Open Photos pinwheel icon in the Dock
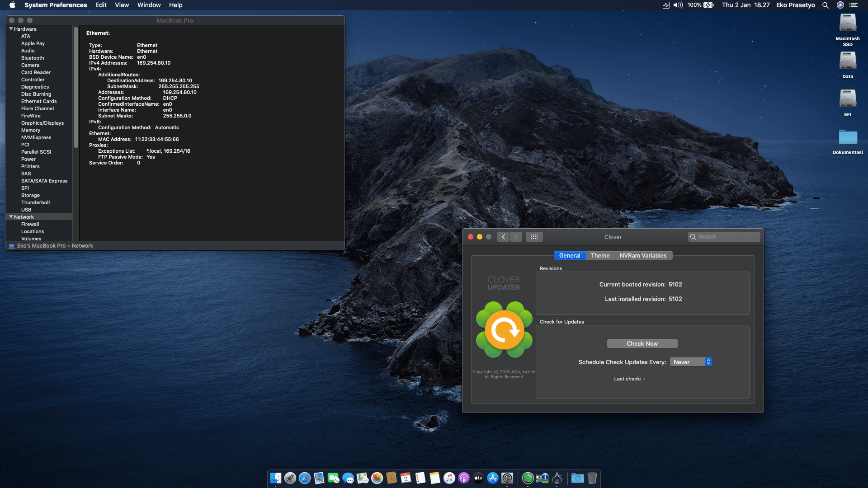 point(377,478)
